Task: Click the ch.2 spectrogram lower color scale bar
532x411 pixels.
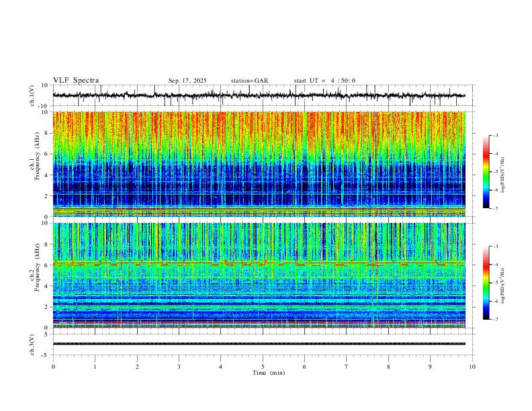Action: click(486, 283)
